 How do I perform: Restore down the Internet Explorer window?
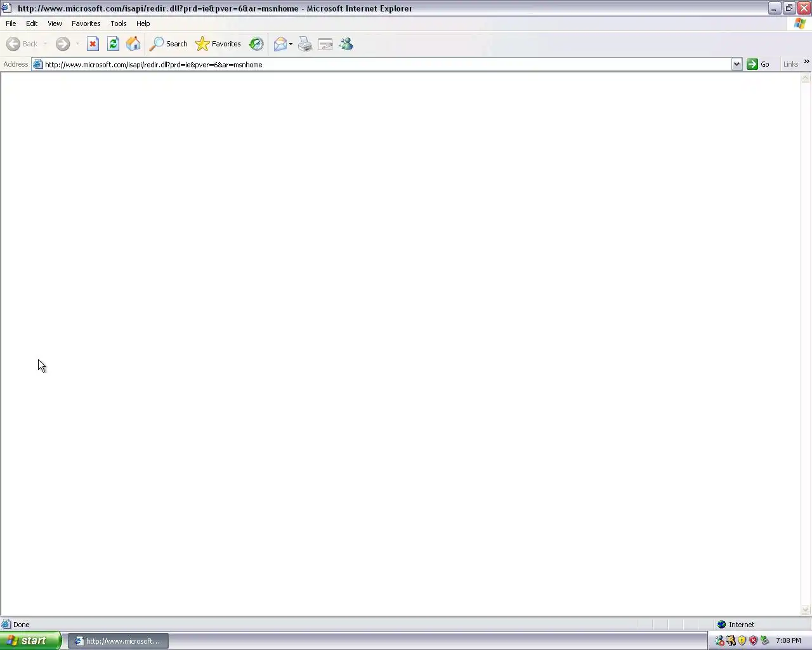coord(789,8)
